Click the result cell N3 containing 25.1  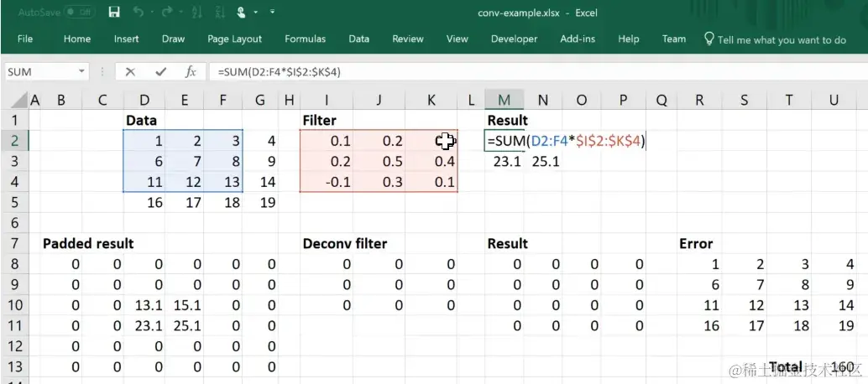[542, 161]
